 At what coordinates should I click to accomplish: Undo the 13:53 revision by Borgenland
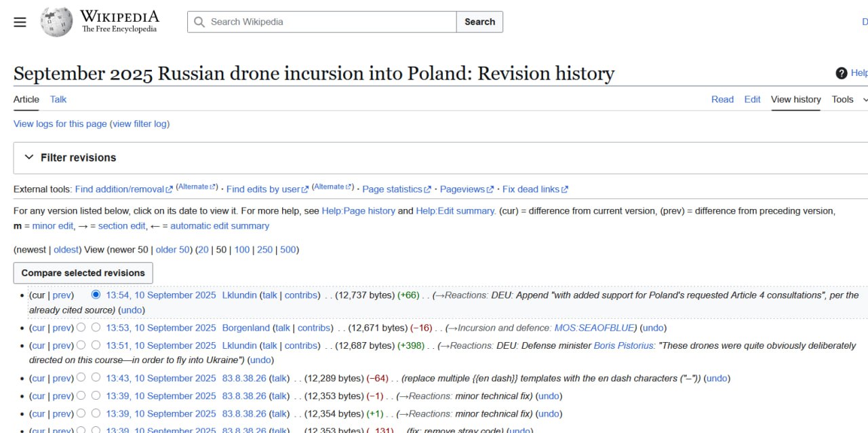click(x=653, y=328)
